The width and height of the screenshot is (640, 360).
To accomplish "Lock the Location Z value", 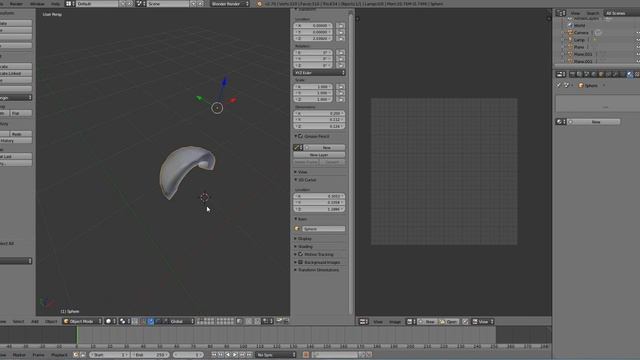I will click(340, 38).
